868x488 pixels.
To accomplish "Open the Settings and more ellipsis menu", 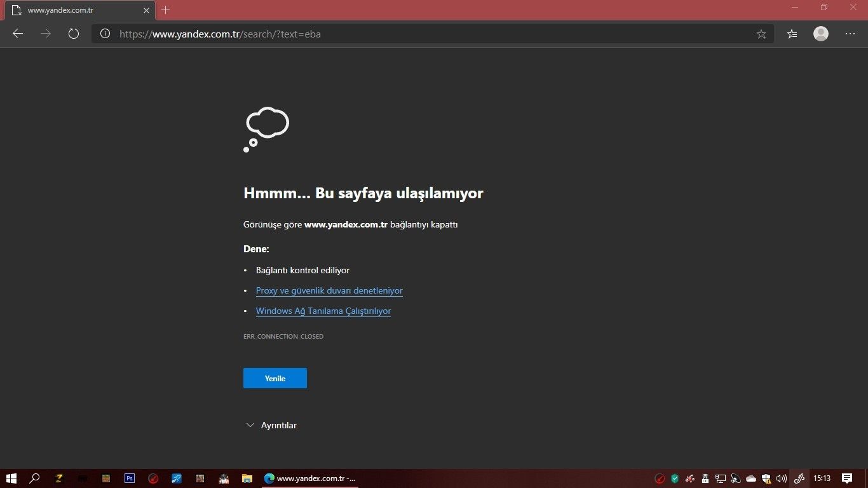I will pyautogui.click(x=850, y=34).
